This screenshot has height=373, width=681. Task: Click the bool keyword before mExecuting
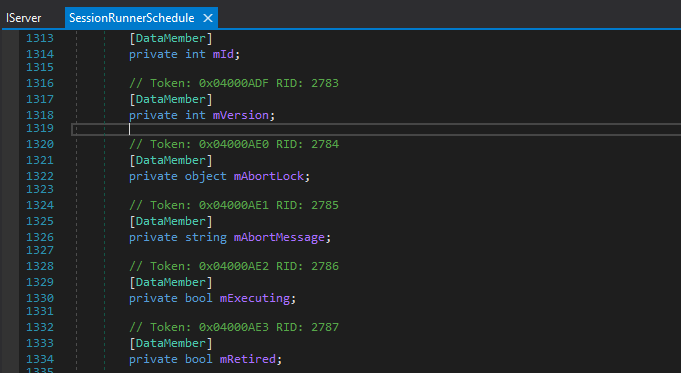199,298
